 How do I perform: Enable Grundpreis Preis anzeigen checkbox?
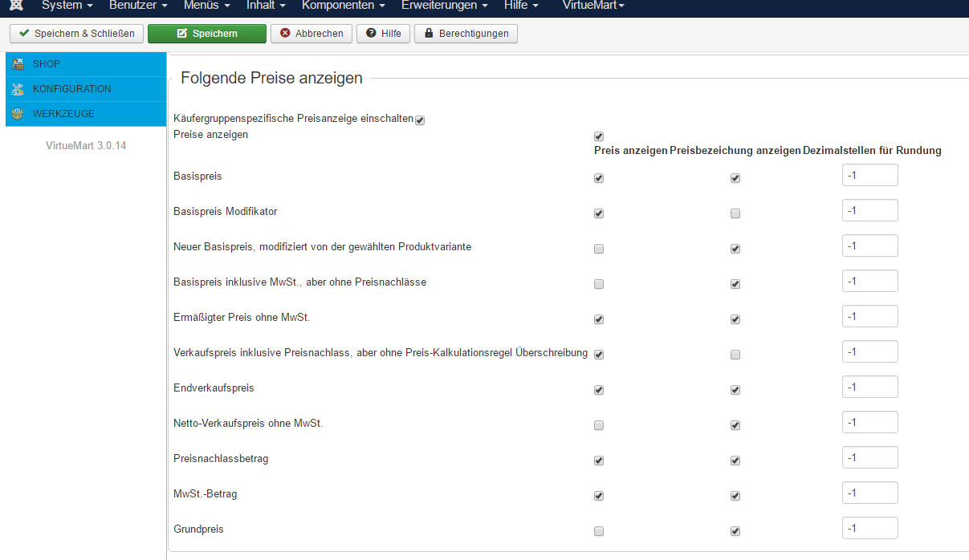click(x=598, y=531)
